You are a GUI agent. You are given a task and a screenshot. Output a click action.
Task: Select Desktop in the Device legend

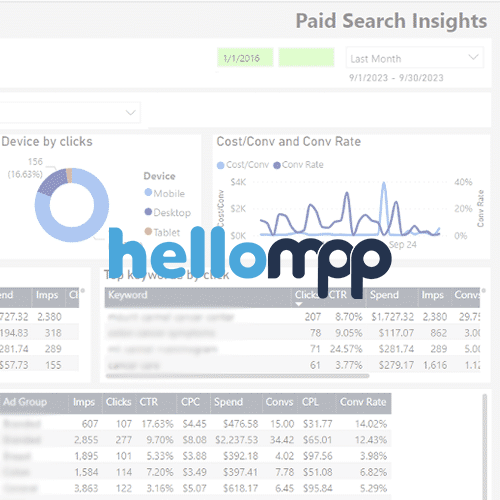(x=168, y=212)
